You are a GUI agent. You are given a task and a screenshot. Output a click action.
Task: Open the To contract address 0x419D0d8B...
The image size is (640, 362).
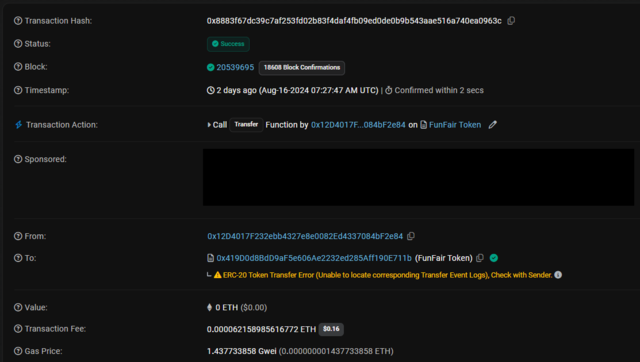pos(314,258)
